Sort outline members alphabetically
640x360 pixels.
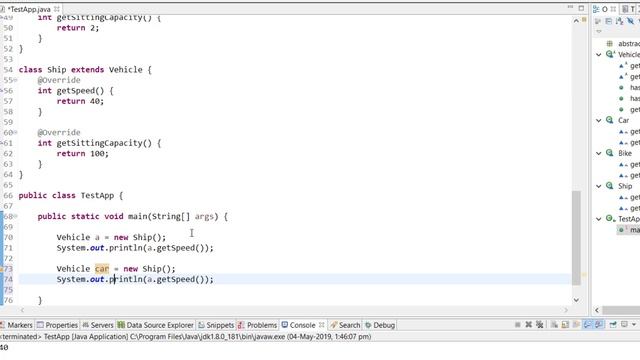pos(620,21)
